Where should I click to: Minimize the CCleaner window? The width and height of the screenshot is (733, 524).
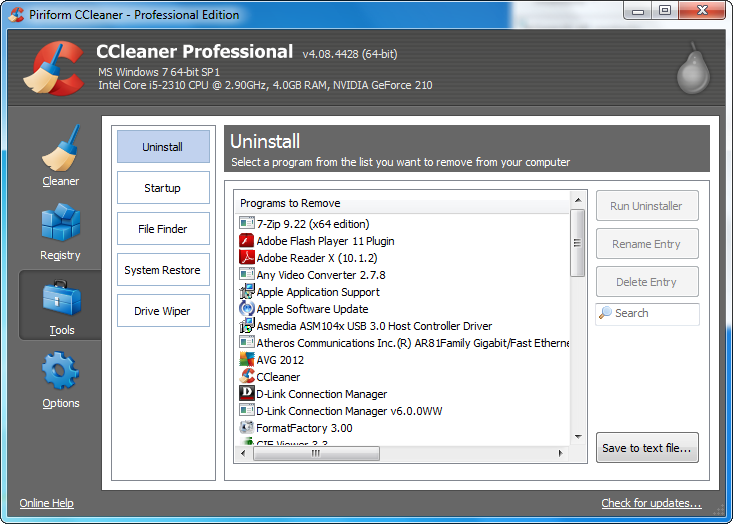point(638,11)
